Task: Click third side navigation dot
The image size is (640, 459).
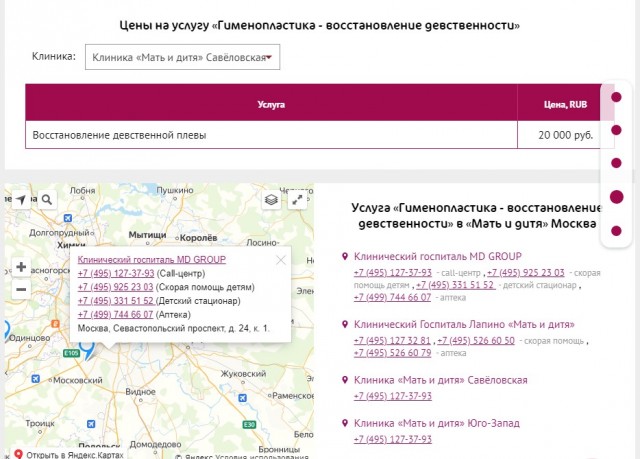Action: [x=616, y=163]
